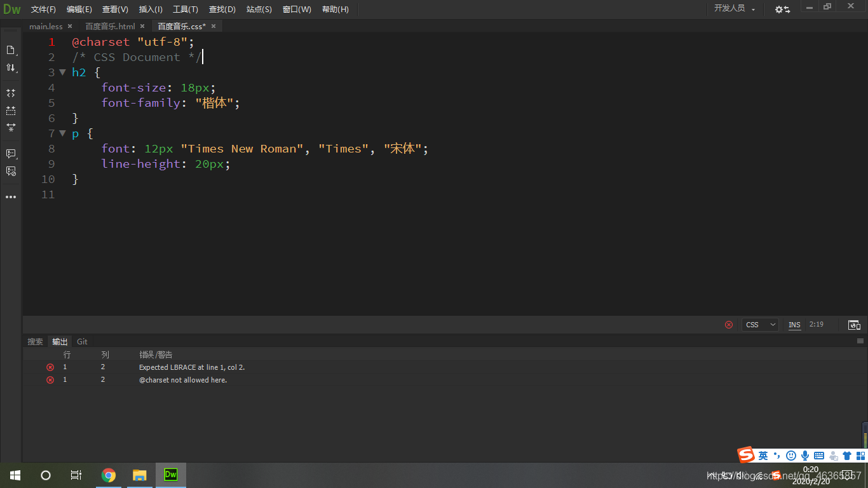This screenshot has height=488, width=868.
Task: Close the 百度音乐.css tab
Action: [214, 26]
